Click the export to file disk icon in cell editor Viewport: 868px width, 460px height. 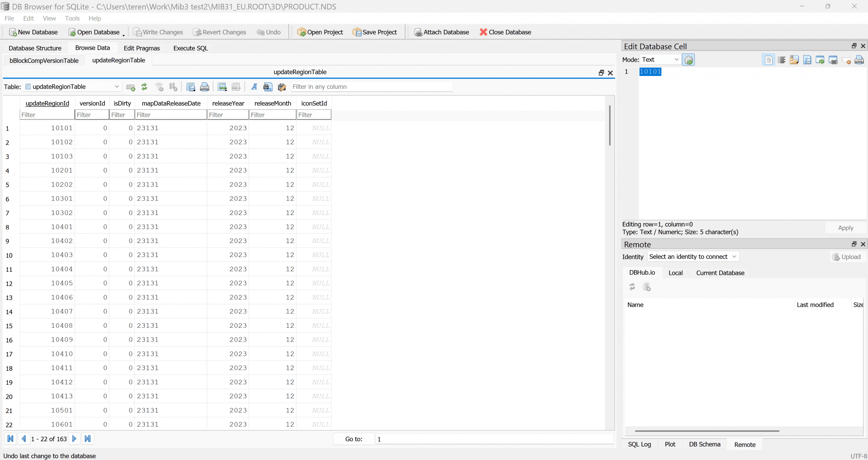(808, 60)
